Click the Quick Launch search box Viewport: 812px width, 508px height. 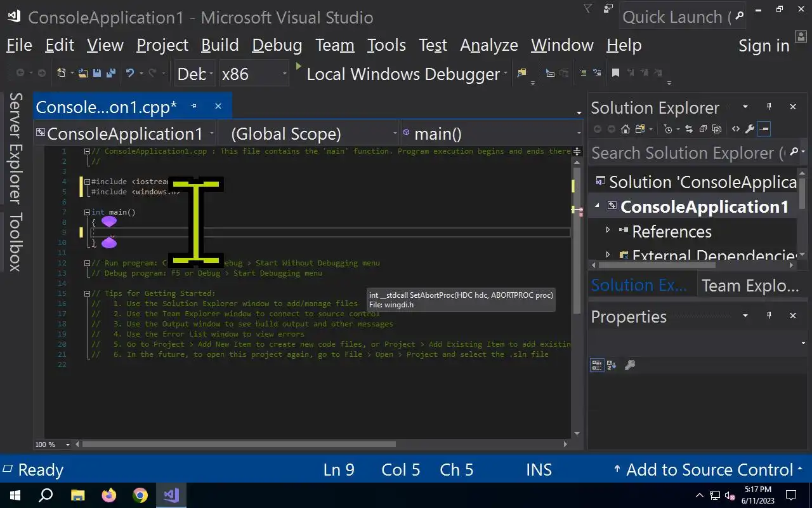683,17
